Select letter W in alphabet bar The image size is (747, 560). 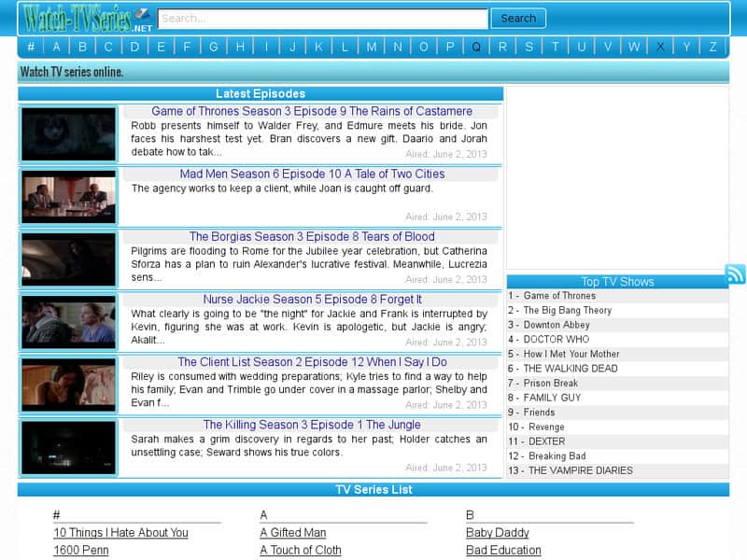[x=634, y=47]
